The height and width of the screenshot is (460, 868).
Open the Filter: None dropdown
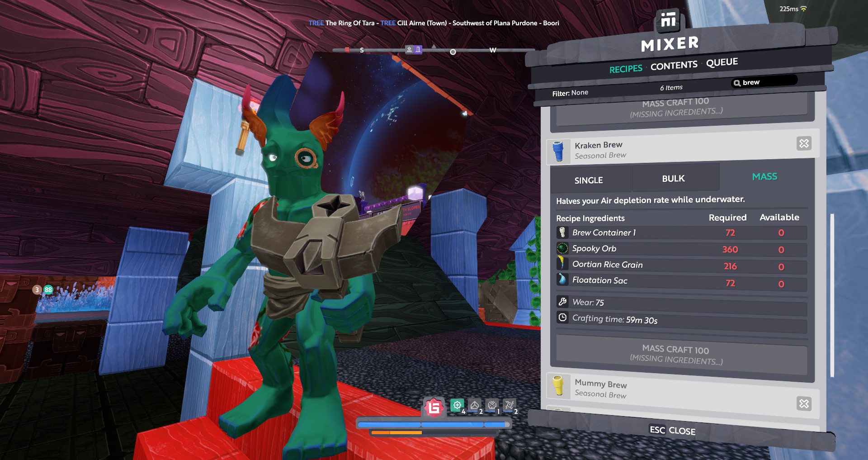point(570,93)
